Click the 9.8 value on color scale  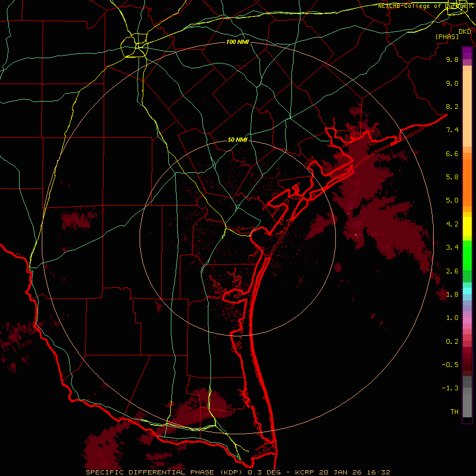[x=452, y=59]
